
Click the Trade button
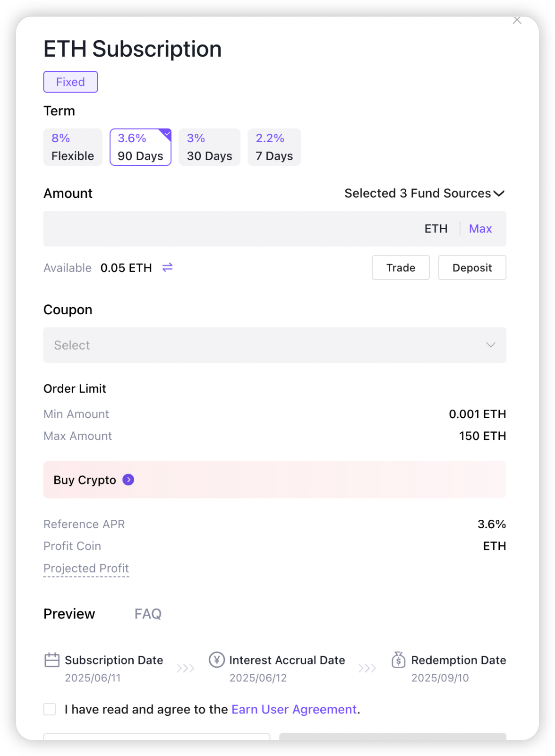point(401,267)
